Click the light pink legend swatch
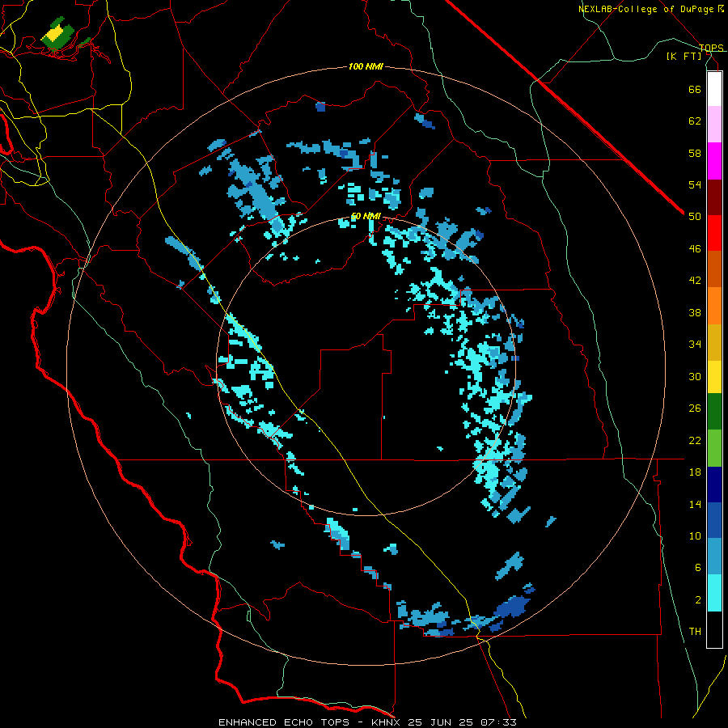728x728 pixels. pyautogui.click(x=714, y=124)
